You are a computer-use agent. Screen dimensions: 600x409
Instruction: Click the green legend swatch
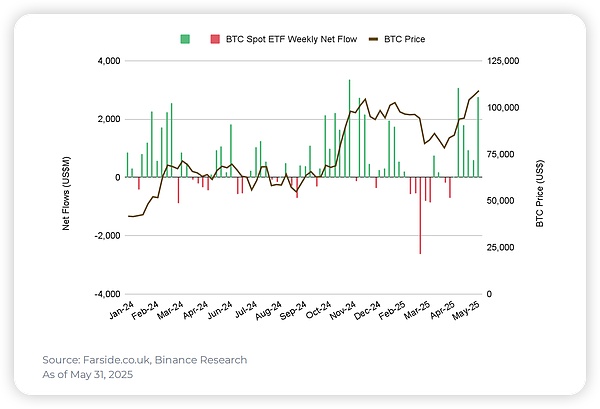(186, 38)
